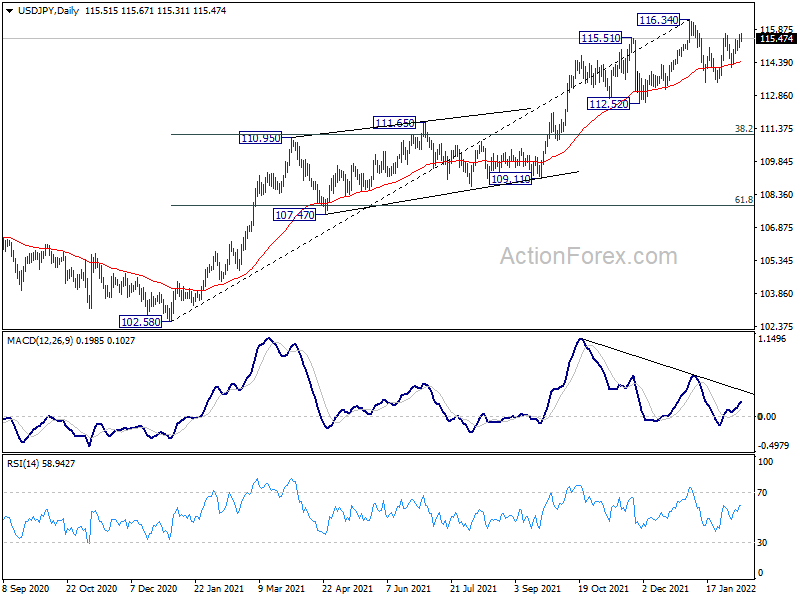Image resolution: width=800 pixels, height=600 pixels.
Task: Click the 19 Oct 2021 date label
Action: (x=604, y=589)
